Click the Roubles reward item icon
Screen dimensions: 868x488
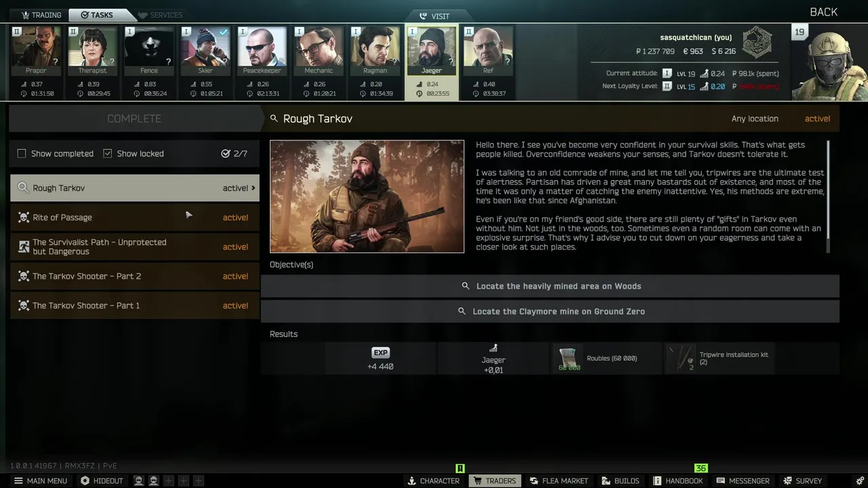point(568,359)
